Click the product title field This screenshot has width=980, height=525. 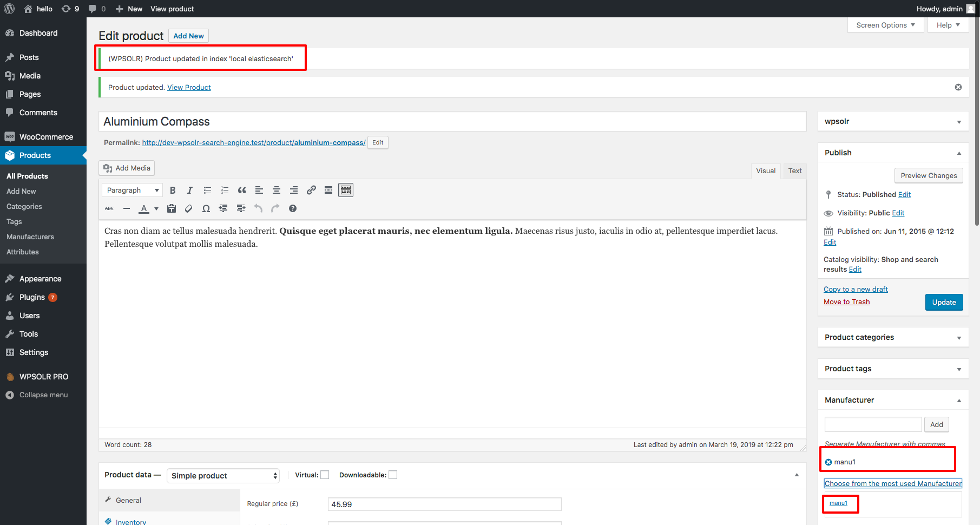tap(452, 121)
